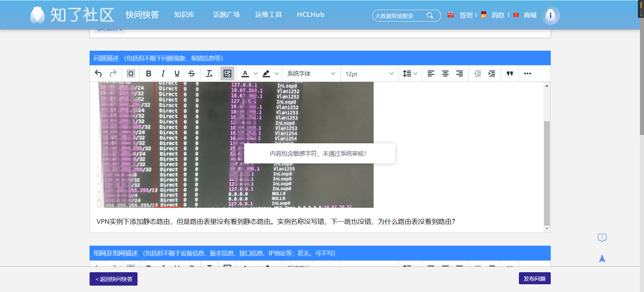The height and width of the screenshot is (292, 644).
Task: Decrease the paragraph indent
Action: tap(478, 74)
